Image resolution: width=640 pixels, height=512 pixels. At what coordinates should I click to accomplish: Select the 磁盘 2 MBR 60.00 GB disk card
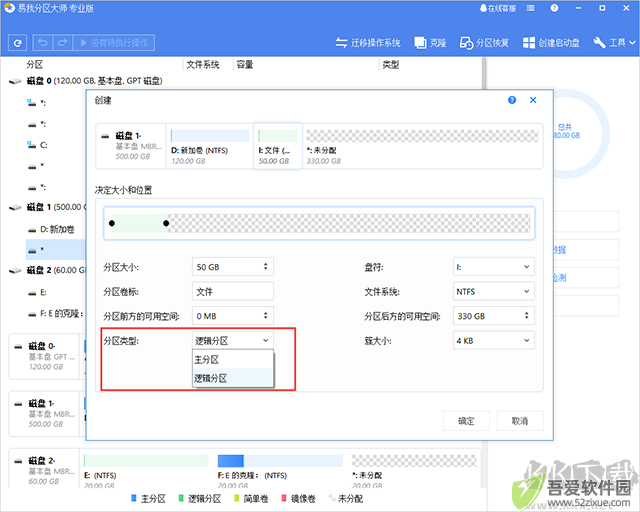point(44,470)
